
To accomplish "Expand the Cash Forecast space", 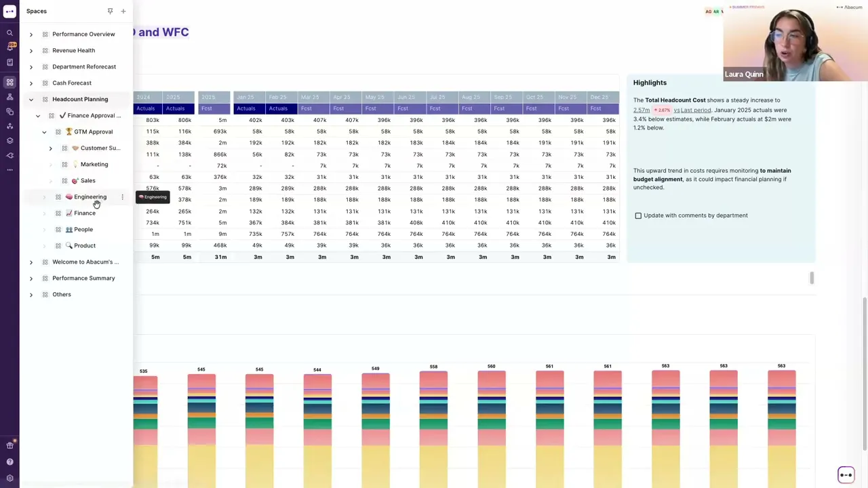I will point(31,83).
